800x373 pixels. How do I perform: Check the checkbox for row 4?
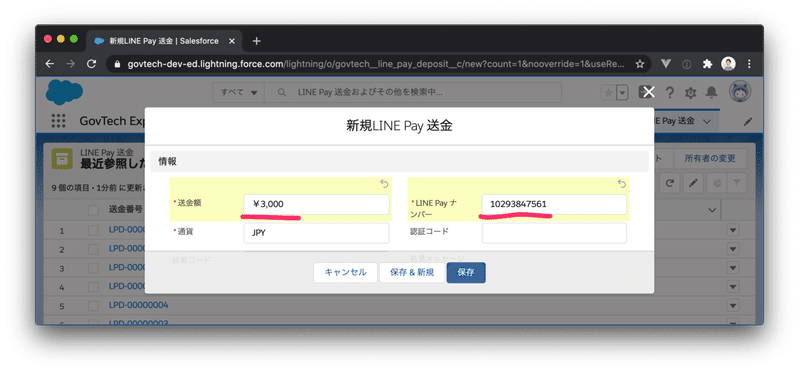93,287
